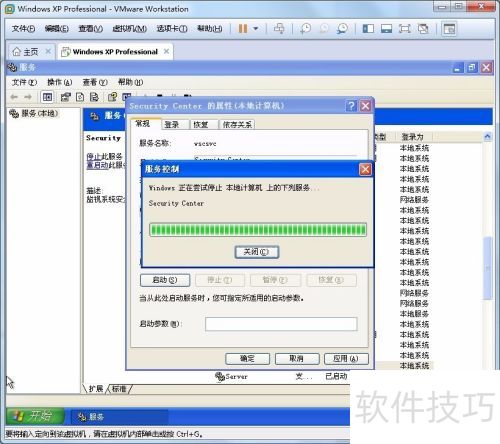Take a snapshot of the virtual machine
The width and height of the screenshot is (500, 444).
coord(305,29)
